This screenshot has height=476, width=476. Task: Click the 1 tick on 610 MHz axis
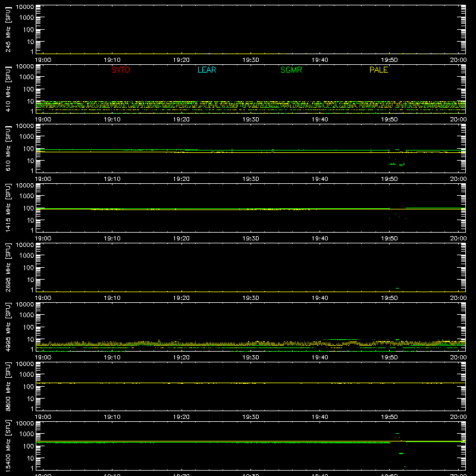click(32, 171)
